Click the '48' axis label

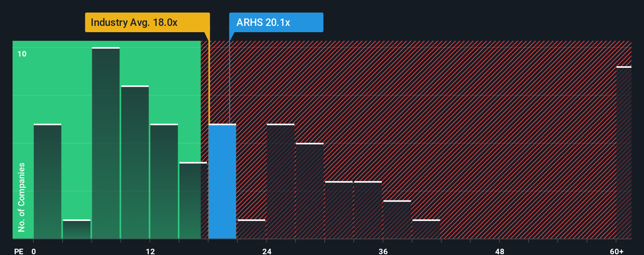click(x=499, y=251)
